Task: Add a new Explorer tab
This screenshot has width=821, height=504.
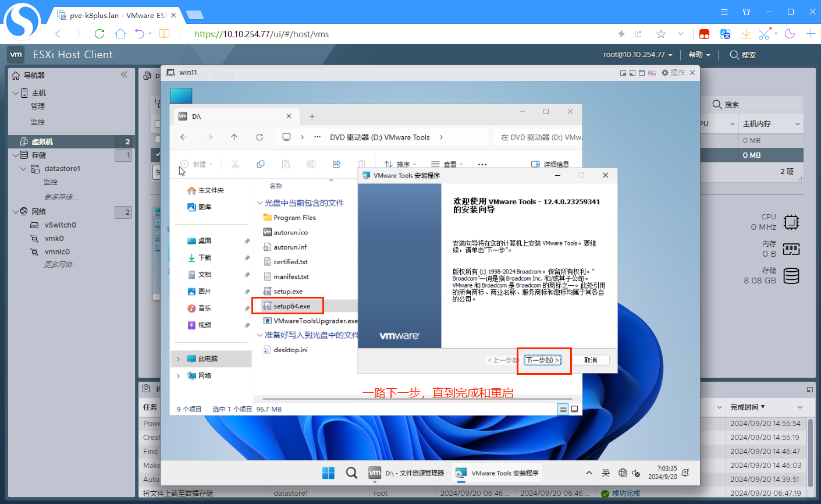Action: pyautogui.click(x=312, y=116)
